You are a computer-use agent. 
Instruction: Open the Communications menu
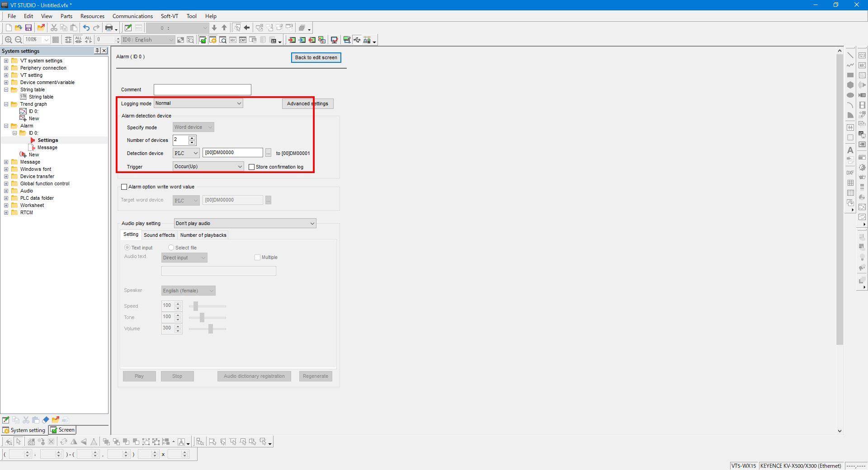click(132, 16)
